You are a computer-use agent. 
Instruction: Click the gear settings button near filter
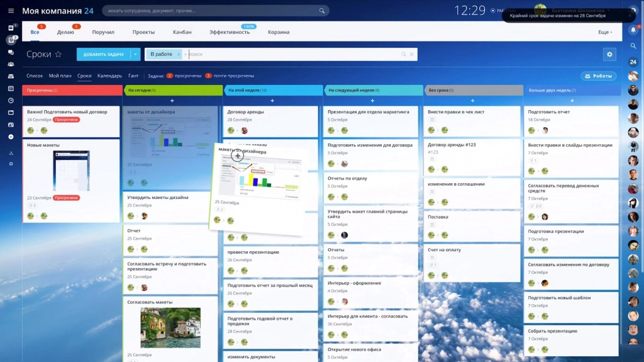click(609, 55)
